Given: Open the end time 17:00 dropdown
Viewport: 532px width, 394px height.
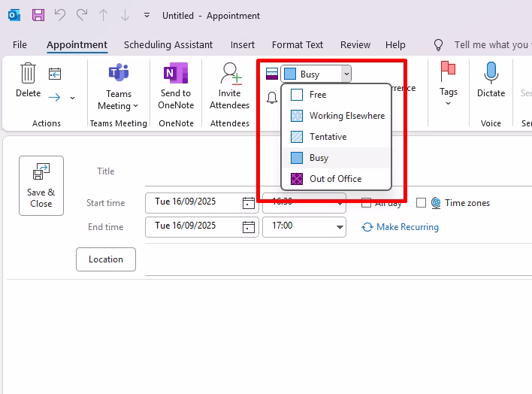Looking at the screenshot, I should coord(340,226).
